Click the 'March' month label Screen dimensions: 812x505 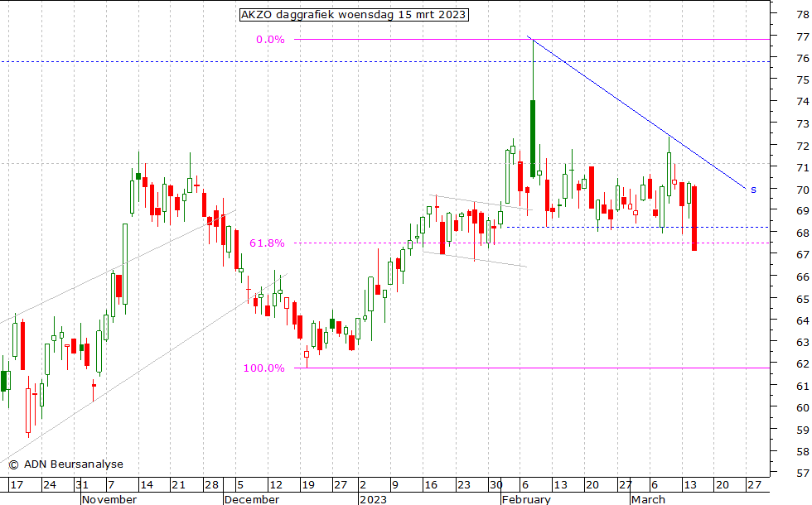[648, 499]
